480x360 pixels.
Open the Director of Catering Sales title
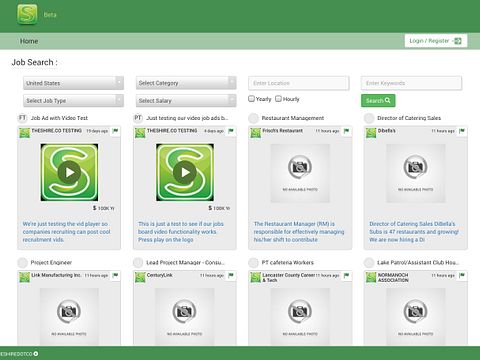(x=409, y=118)
